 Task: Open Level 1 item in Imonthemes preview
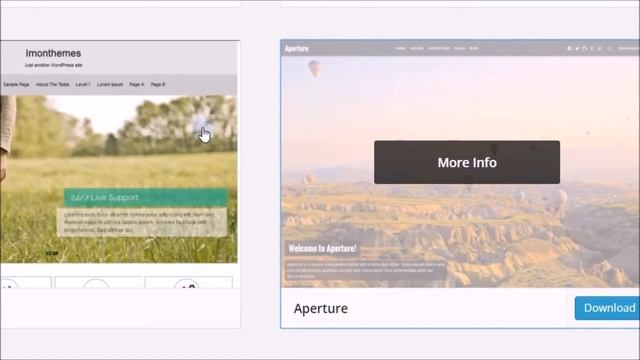tap(83, 84)
